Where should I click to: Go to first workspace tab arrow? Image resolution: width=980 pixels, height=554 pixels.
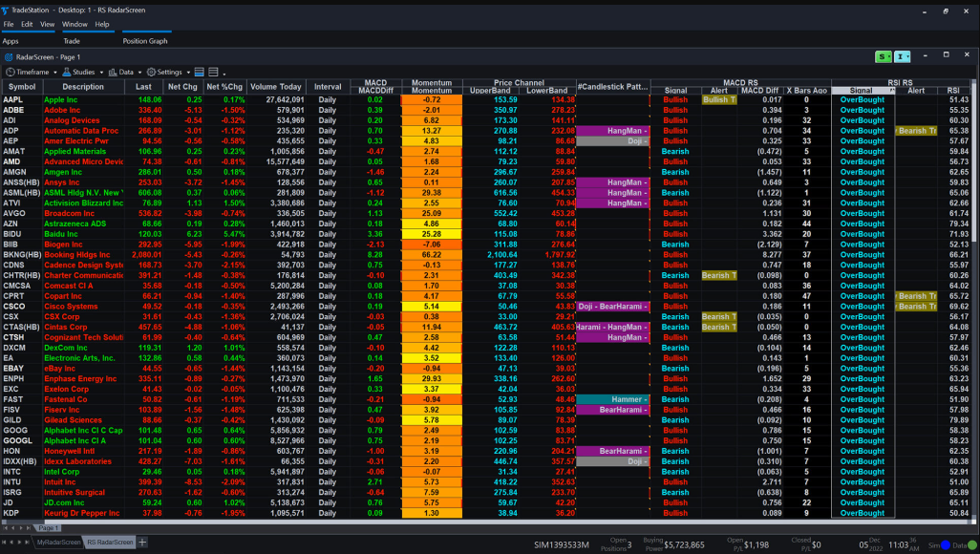5,543
